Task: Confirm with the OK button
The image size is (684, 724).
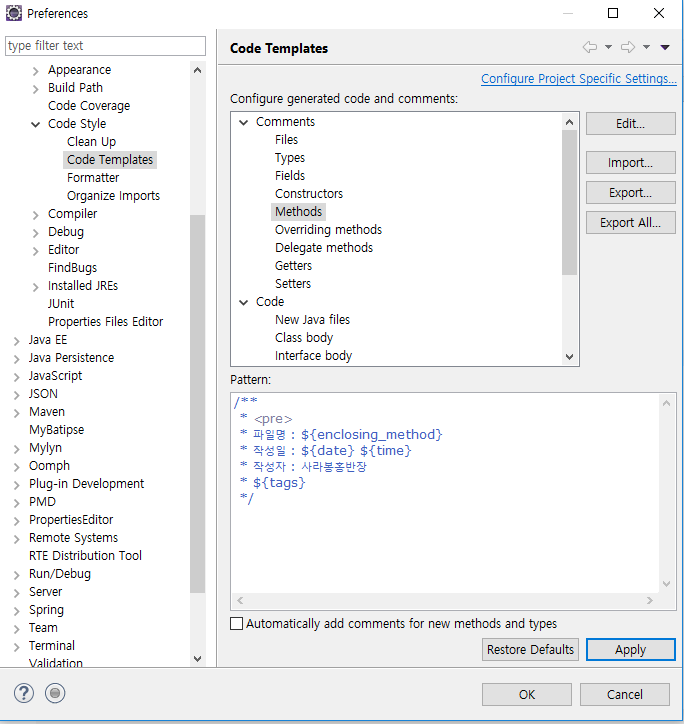Action: (527, 694)
